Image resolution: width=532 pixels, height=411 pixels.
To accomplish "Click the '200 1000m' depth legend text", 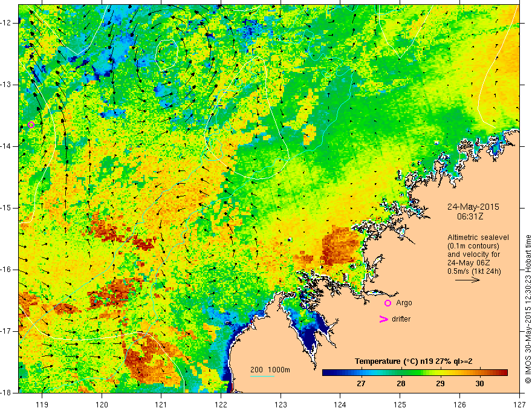I will 270,370.
